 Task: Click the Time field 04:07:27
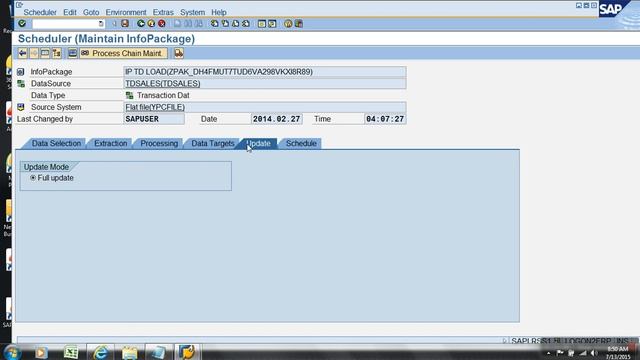(x=385, y=119)
